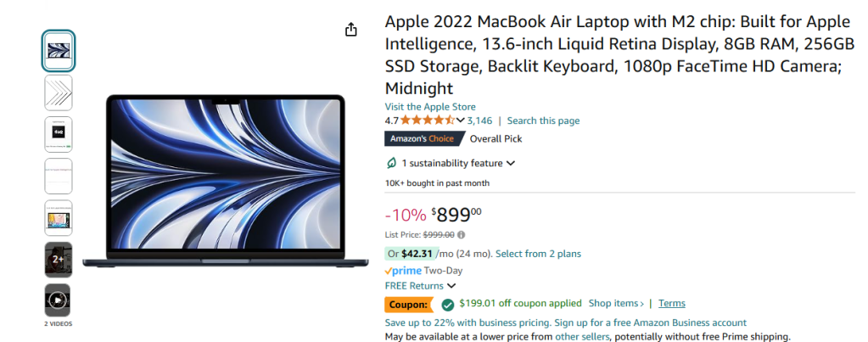Image resolution: width=868 pixels, height=342 pixels.
Task: Open the coupon Terms link
Action: (672, 303)
